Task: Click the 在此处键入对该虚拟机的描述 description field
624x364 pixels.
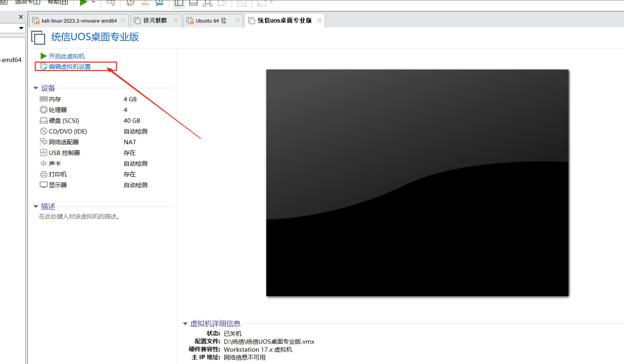Action: [79, 217]
